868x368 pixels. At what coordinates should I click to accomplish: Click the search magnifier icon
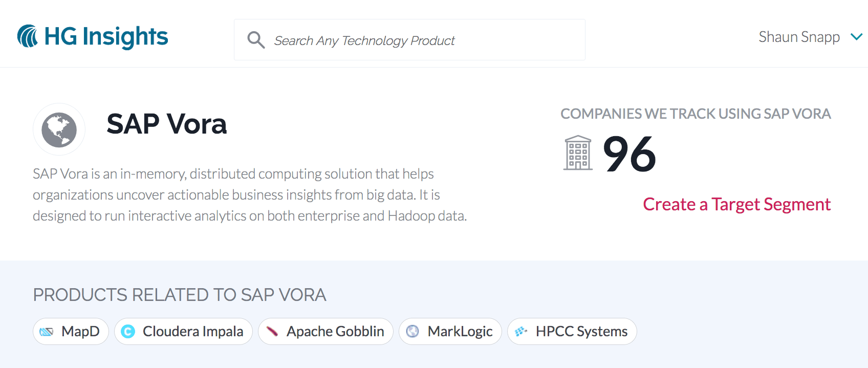point(256,40)
